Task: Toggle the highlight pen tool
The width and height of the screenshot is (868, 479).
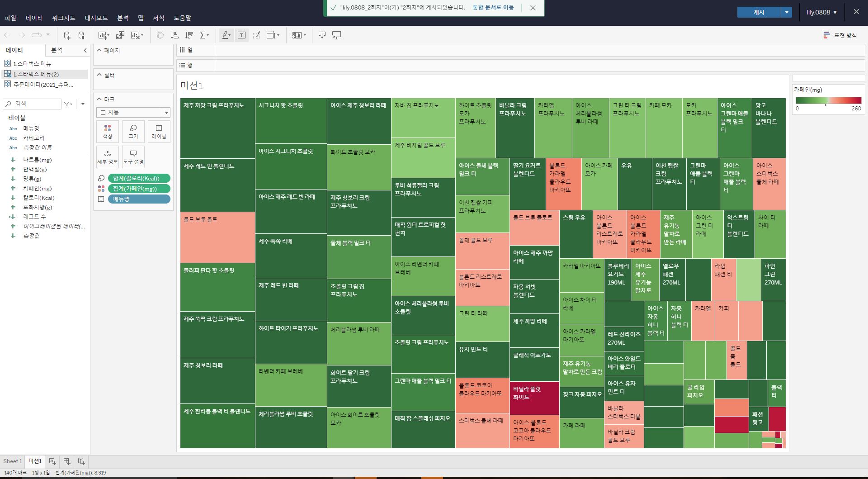Action: 226,35
